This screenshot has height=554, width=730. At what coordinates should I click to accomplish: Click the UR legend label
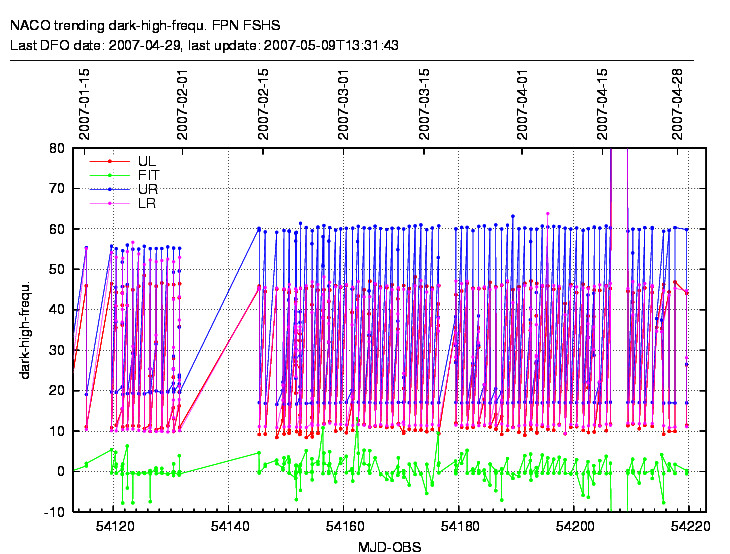pyautogui.click(x=147, y=188)
